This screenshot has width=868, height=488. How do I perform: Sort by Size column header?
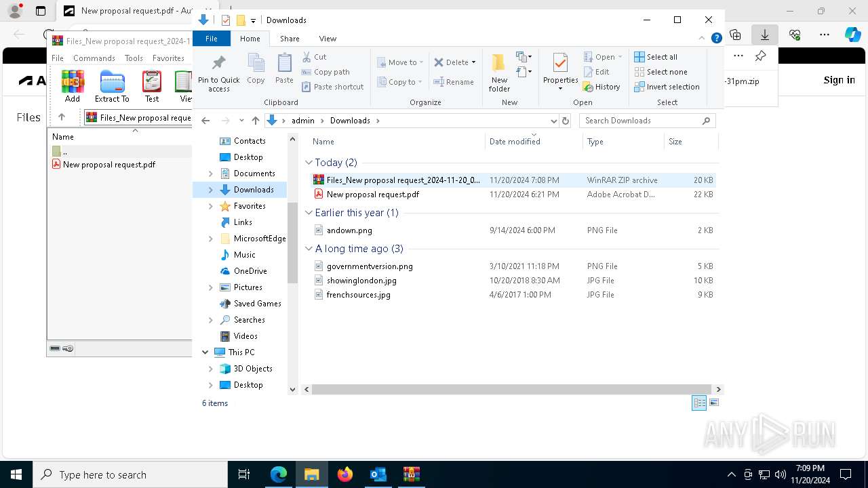[690, 142]
